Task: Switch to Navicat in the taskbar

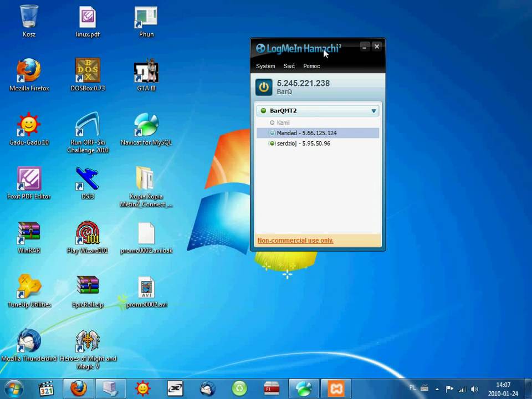Action: click(304, 388)
